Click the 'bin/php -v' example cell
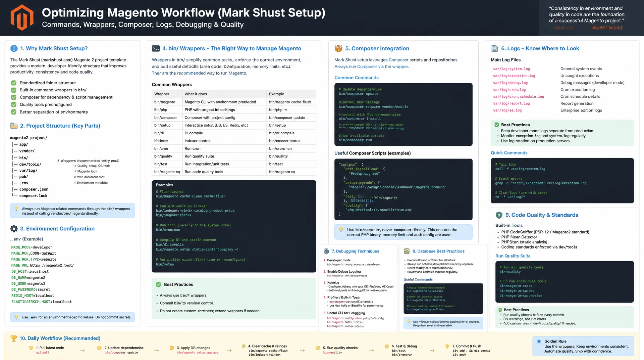Screen dimensions: 644x360 tap(291, 110)
